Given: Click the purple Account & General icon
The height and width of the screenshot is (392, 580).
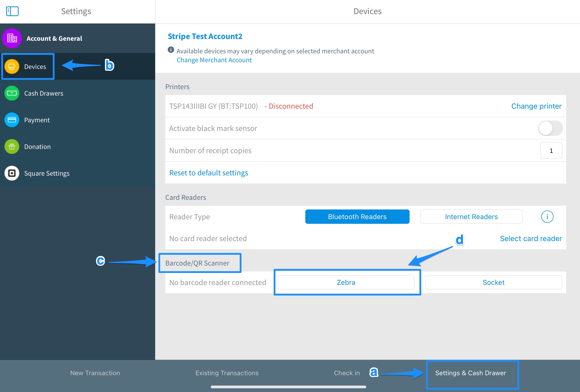Looking at the screenshot, I should point(12,38).
